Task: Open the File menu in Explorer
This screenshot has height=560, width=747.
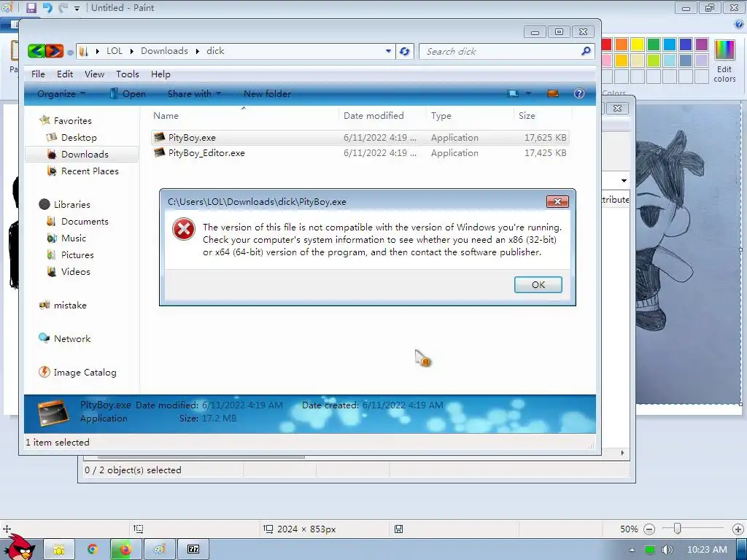Action: (38, 74)
